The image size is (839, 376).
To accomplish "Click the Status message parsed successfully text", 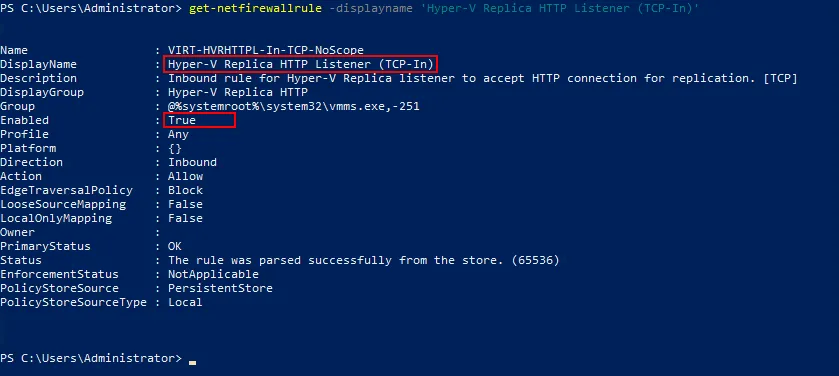I will pyautogui.click(x=364, y=260).
